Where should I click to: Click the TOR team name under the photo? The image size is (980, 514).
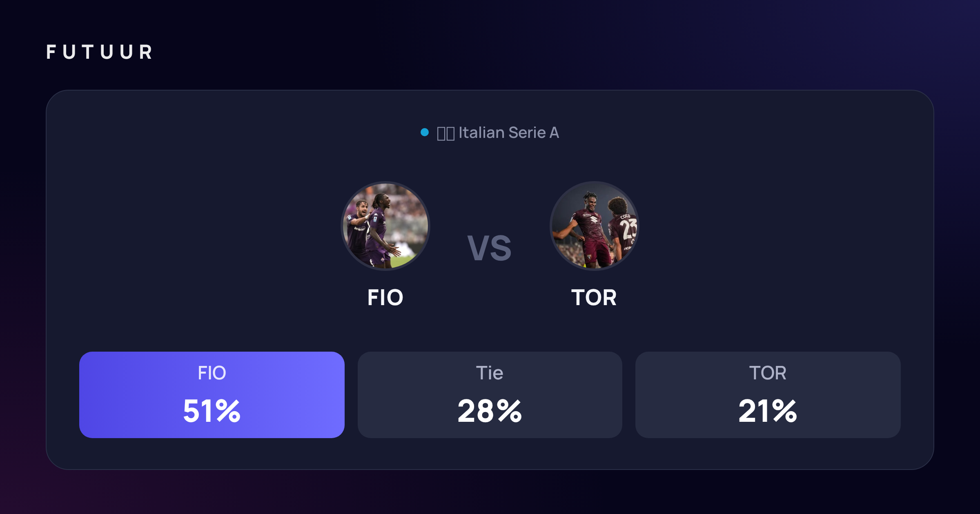[x=594, y=297]
